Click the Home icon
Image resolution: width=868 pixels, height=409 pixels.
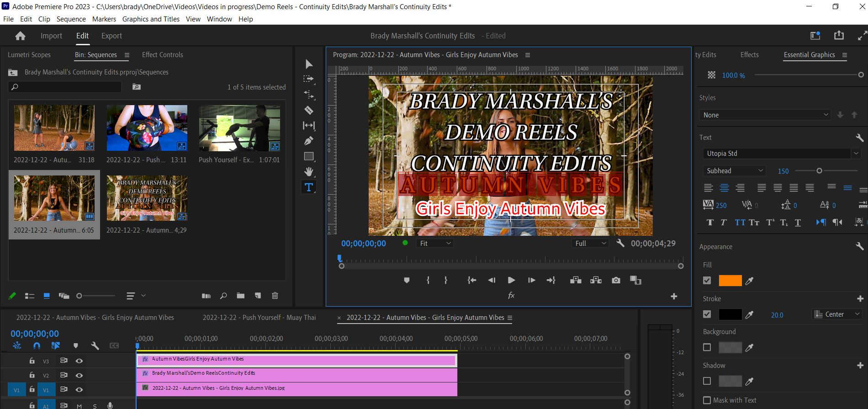pos(20,36)
